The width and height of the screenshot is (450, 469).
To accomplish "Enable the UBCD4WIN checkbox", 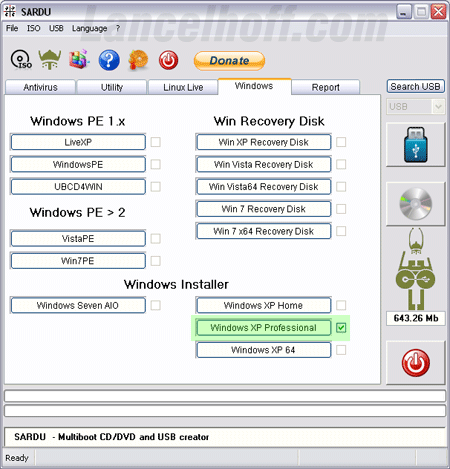I will point(156,187).
